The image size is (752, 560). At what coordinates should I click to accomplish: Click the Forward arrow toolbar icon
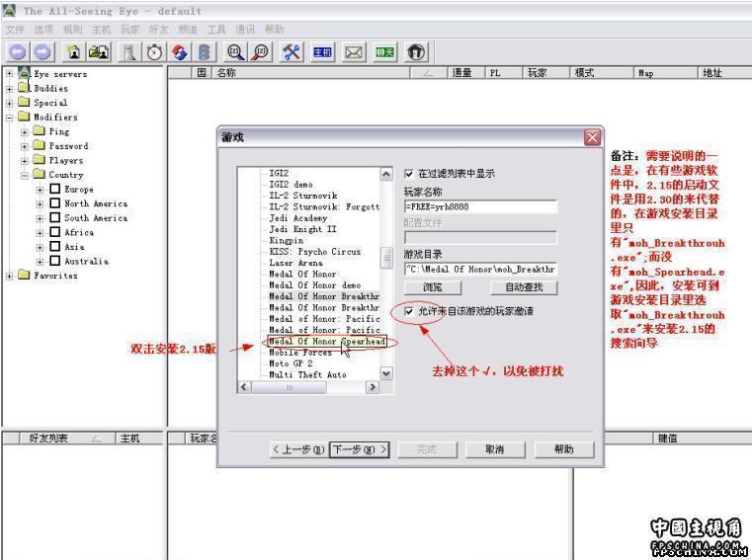click(42, 51)
